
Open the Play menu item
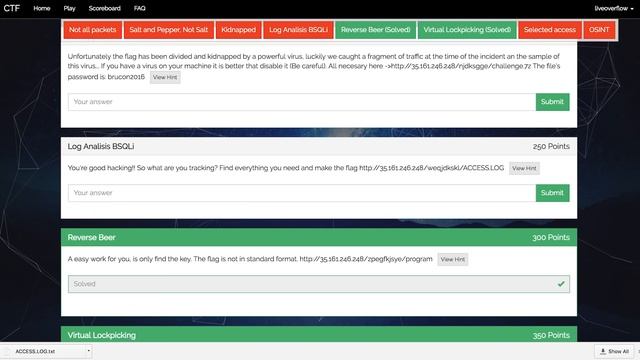click(69, 8)
